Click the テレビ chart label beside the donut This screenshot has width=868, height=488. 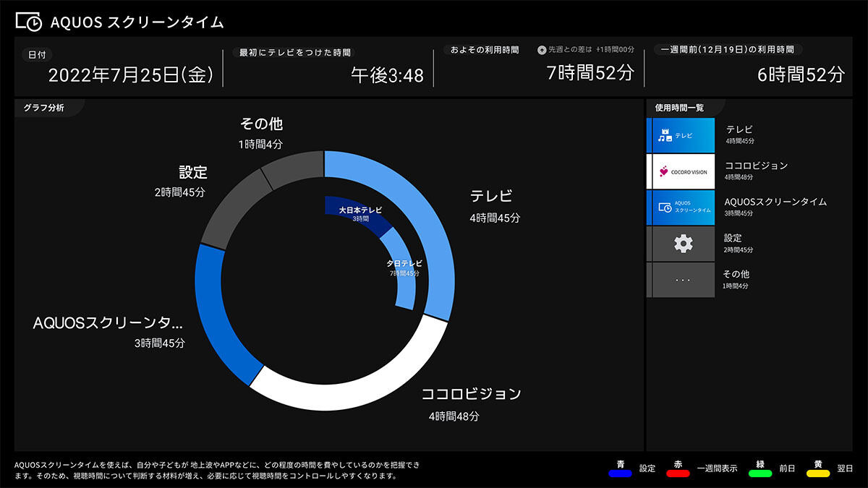click(x=491, y=196)
